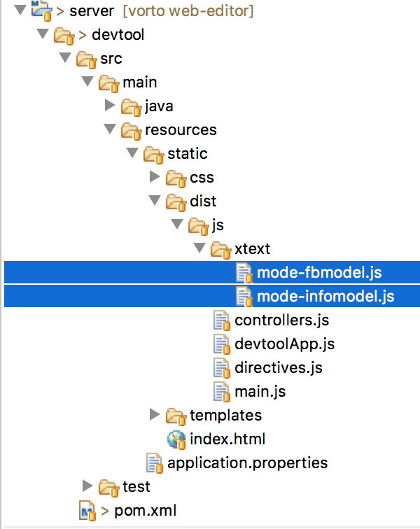The height and width of the screenshot is (529, 420).
Task: Click the controllers.js file icon
Action: (x=222, y=320)
